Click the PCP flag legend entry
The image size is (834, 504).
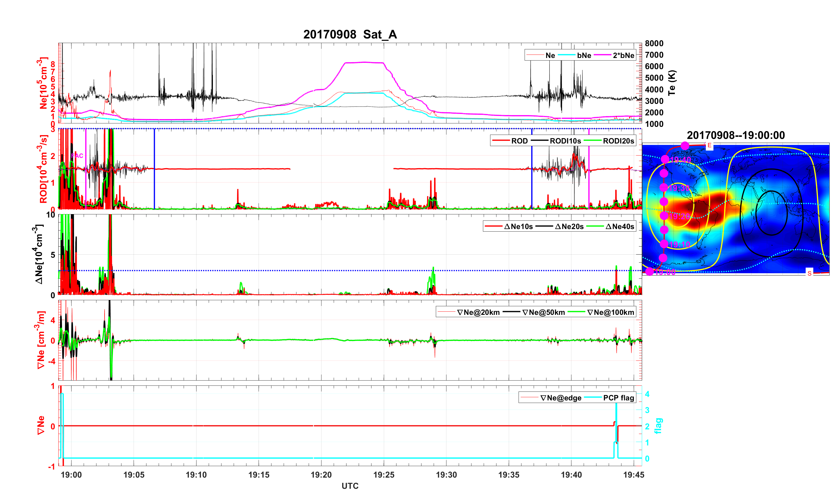click(x=619, y=398)
